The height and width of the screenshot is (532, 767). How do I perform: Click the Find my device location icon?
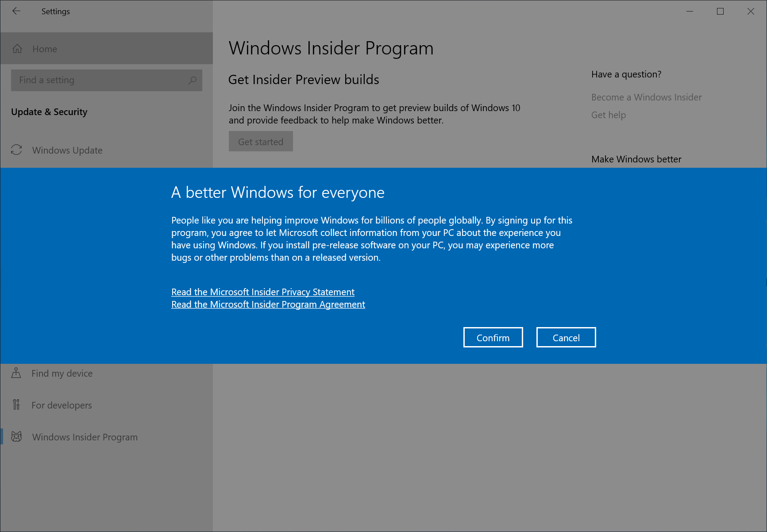coord(16,373)
